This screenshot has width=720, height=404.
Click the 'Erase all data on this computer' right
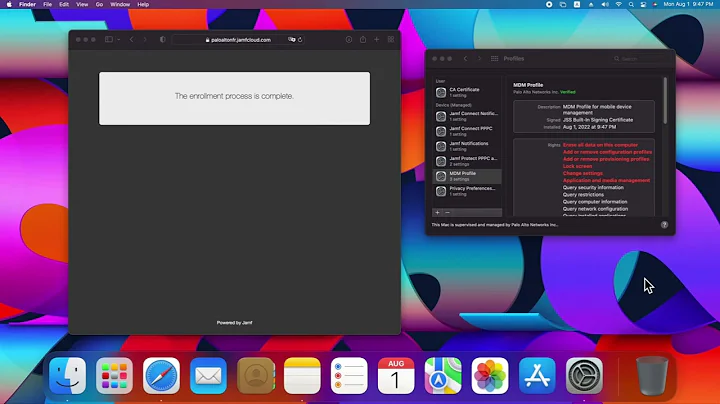(600, 145)
